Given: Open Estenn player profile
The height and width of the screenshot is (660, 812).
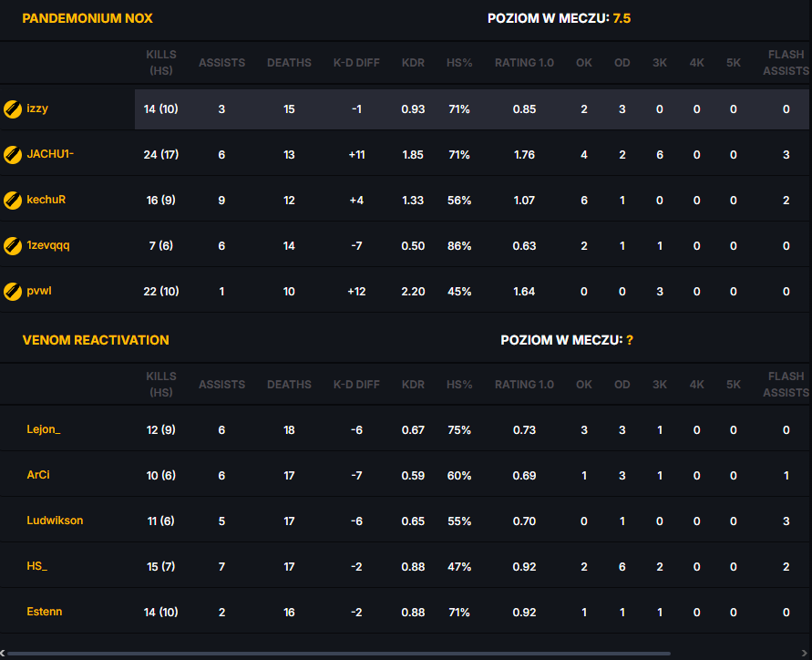Looking at the screenshot, I should pos(45,612).
